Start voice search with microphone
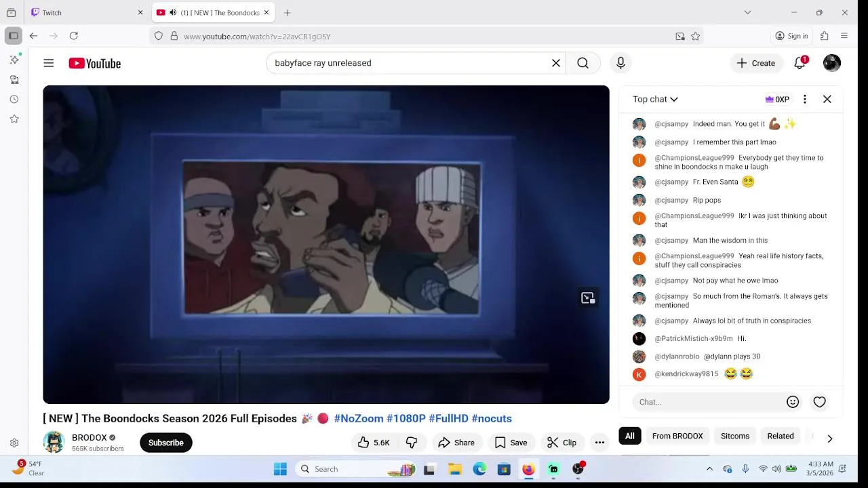Image resolution: width=868 pixels, height=488 pixels. coord(620,63)
